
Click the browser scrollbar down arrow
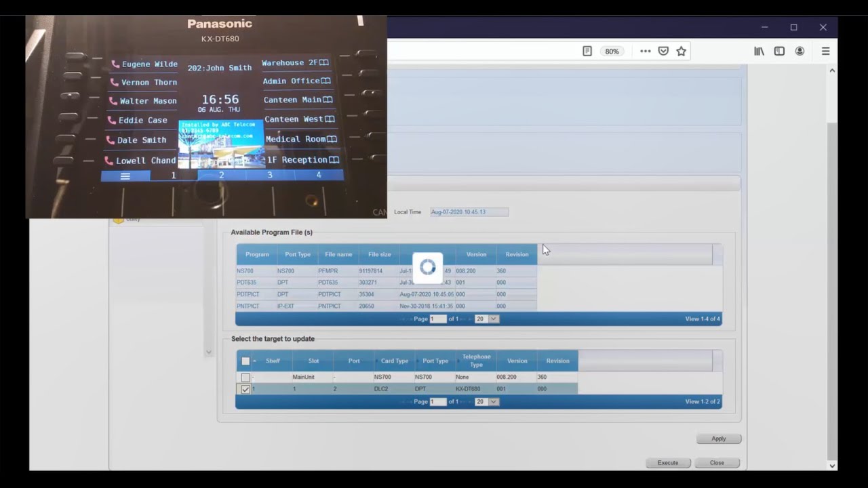[832, 466]
